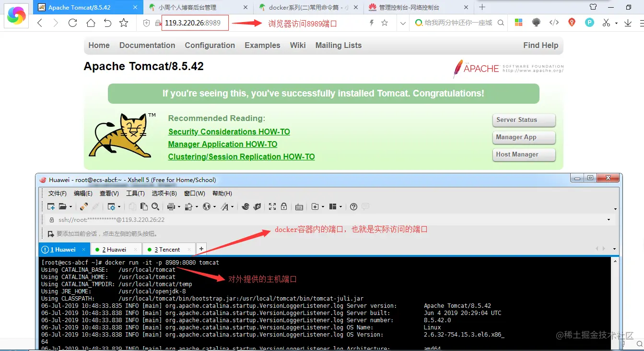Open the browser downloads arrow icon
The width and height of the screenshot is (644, 351).
(628, 23)
